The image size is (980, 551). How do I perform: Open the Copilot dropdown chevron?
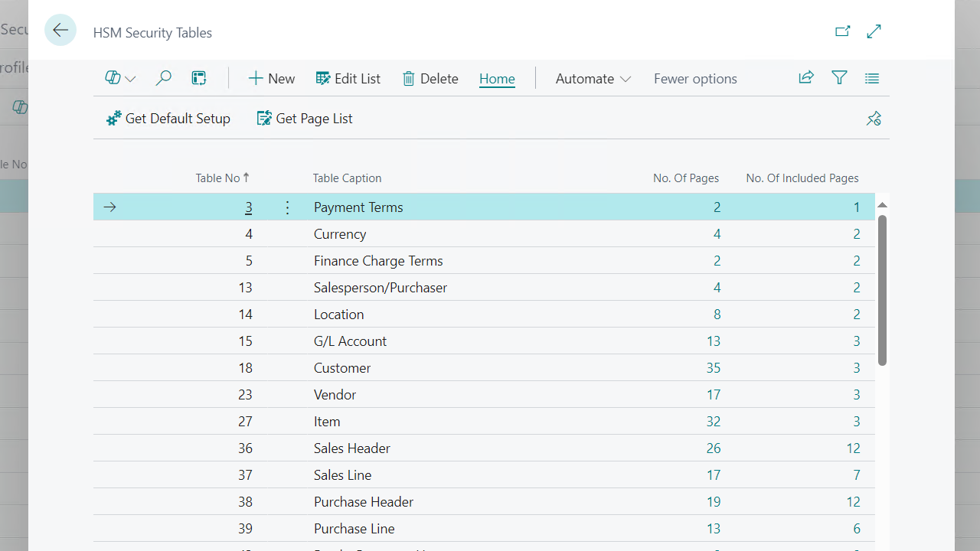[x=130, y=79]
